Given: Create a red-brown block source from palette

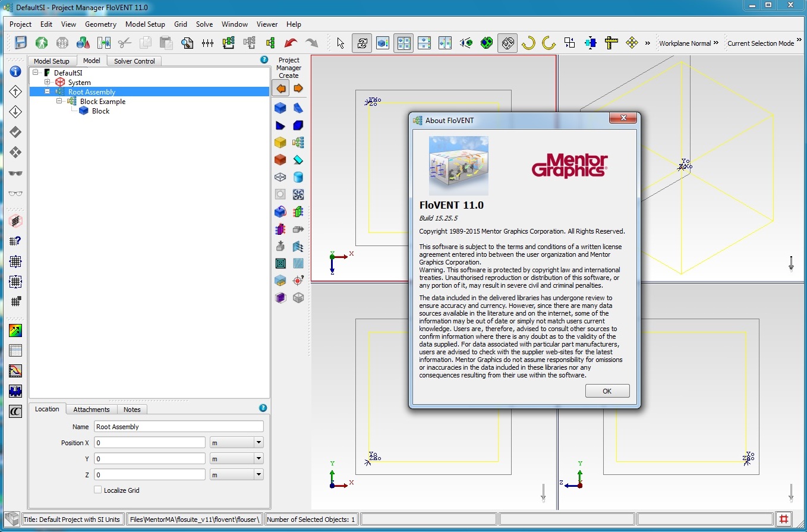Looking at the screenshot, I should pyautogui.click(x=280, y=160).
